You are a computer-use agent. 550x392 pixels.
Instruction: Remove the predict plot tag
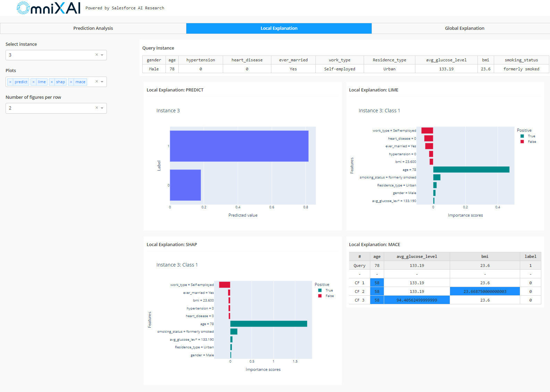coord(10,82)
